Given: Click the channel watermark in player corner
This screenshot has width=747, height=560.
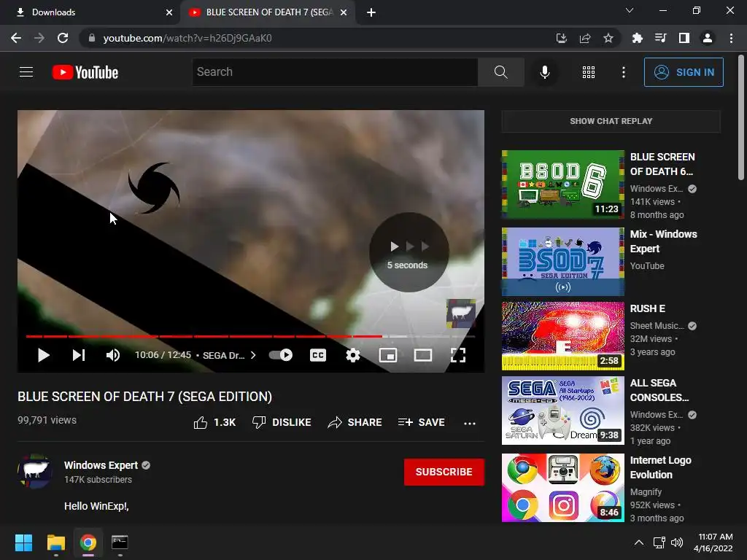Looking at the screenshot, I should point(461,314).
